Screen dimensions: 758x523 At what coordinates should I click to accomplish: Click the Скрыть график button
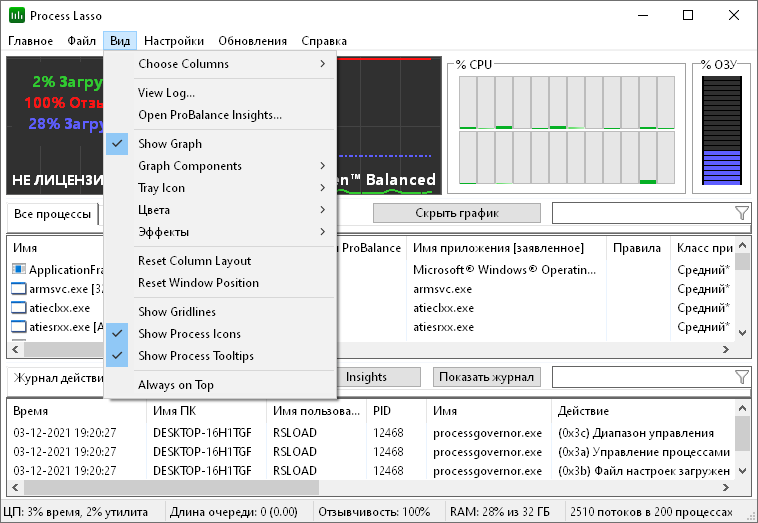pos(457,213)
